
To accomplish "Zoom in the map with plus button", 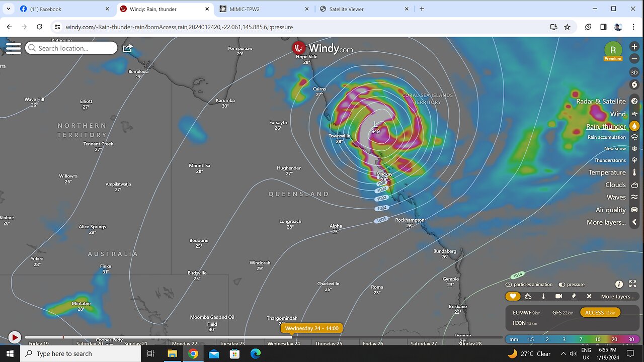I will pyautogui.click(x=634, y=47).
